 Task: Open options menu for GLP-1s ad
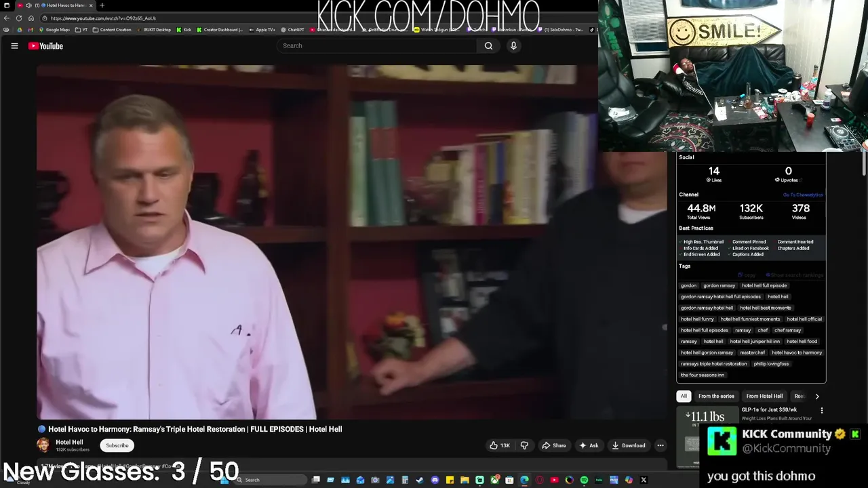point(822,410)
